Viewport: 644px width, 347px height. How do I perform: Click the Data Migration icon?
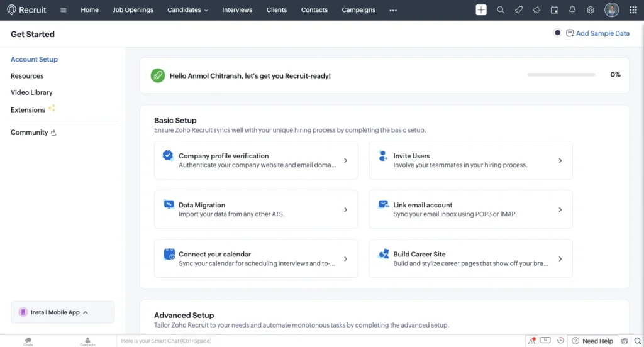(x=169, y=204)
